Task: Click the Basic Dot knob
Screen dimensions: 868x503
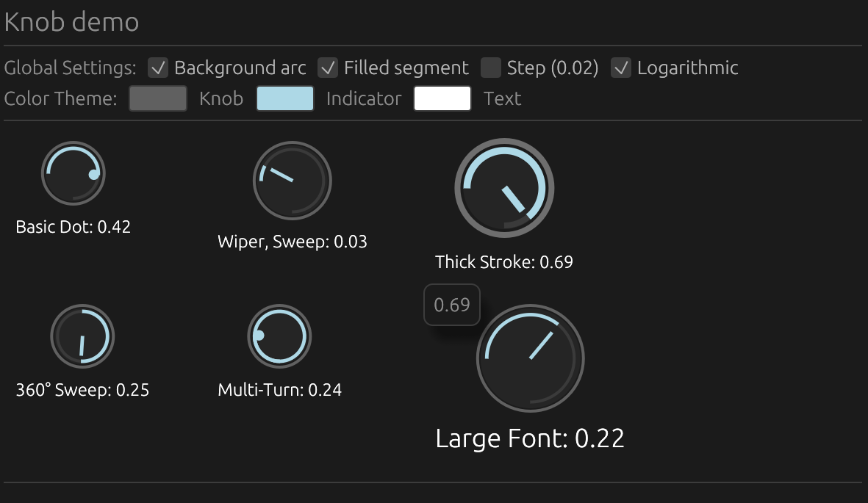Action: pyautogui.click(x=73, y=173)
